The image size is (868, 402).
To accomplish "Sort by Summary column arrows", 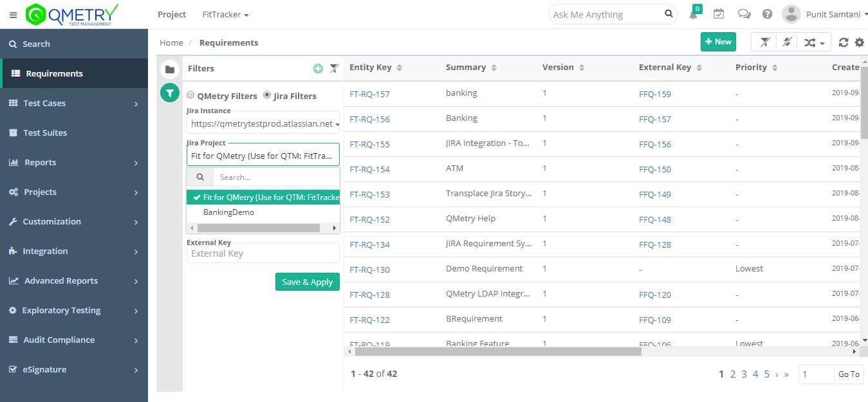I will (494, 68).
